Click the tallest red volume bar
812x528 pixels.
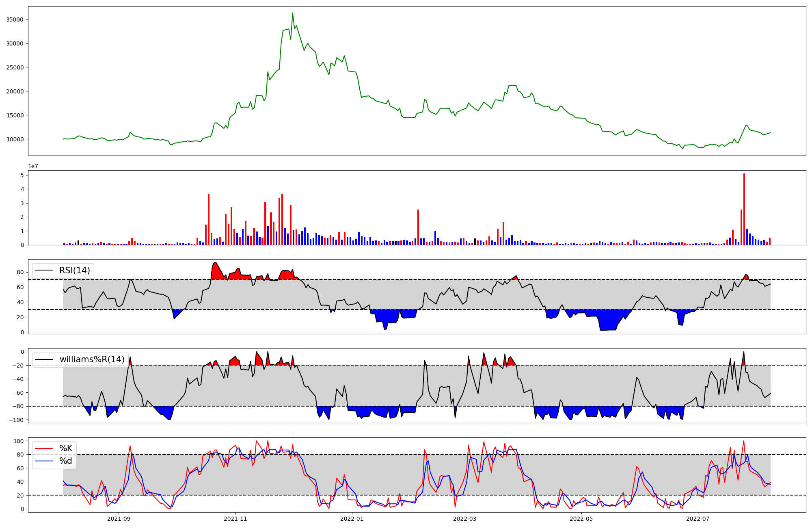coord(744,209)
